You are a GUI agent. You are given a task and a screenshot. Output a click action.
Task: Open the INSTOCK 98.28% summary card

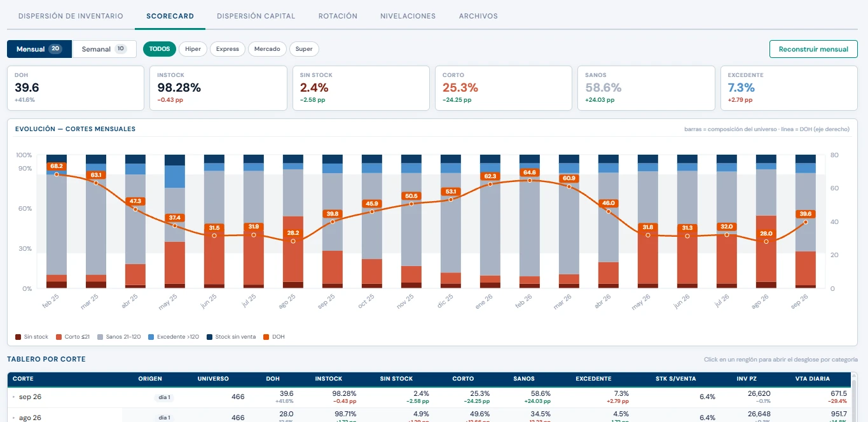pos(218,88)
